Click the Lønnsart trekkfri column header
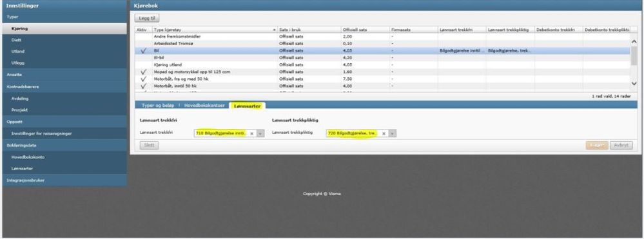 462,30
